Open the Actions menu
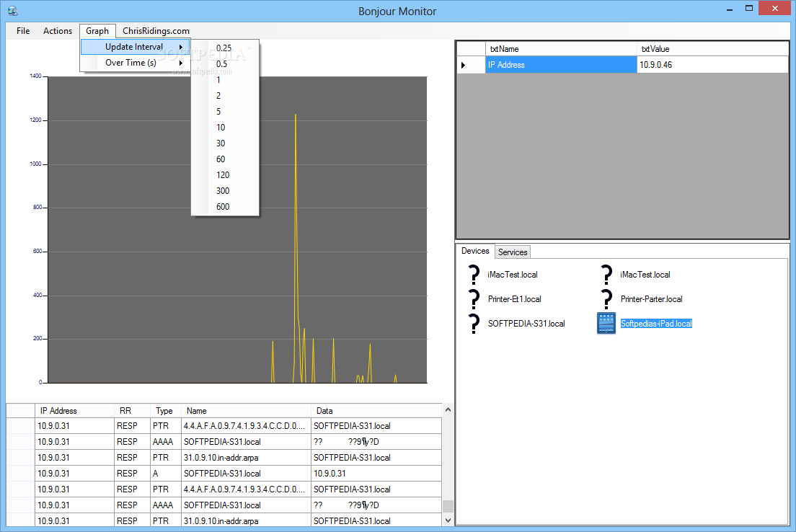 [58, 31]
